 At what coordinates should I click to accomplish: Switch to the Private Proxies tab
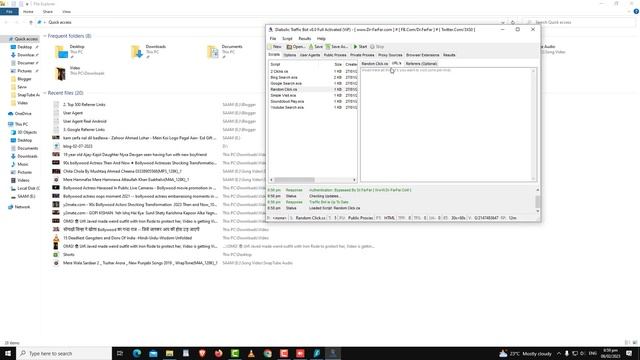tap(362, 55)
